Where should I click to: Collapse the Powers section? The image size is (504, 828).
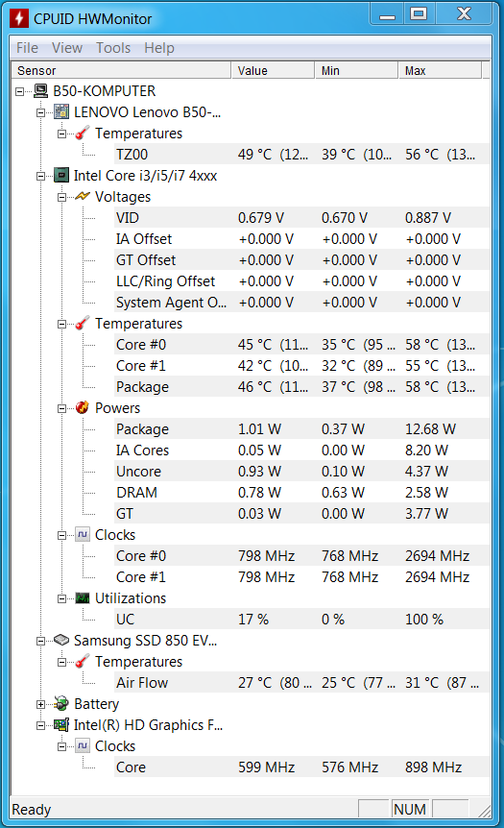tap(61, 408)
